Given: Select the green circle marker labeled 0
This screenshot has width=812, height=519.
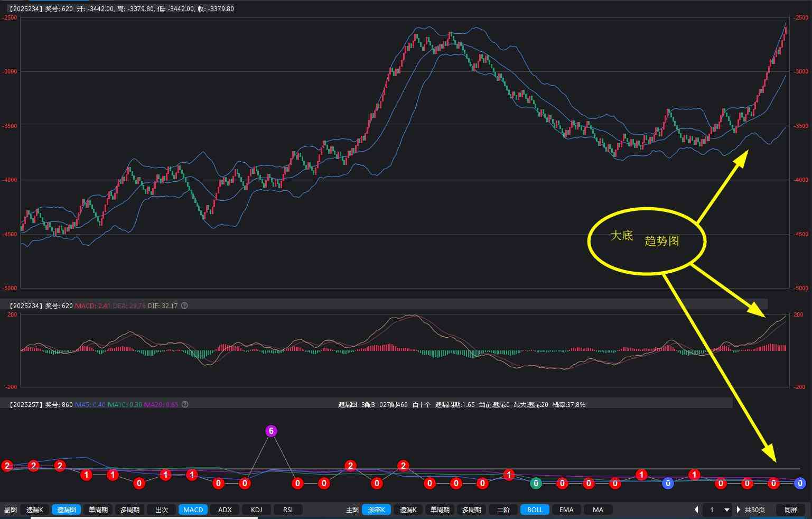Looking at the screenshot, I should tap(536, 483).
